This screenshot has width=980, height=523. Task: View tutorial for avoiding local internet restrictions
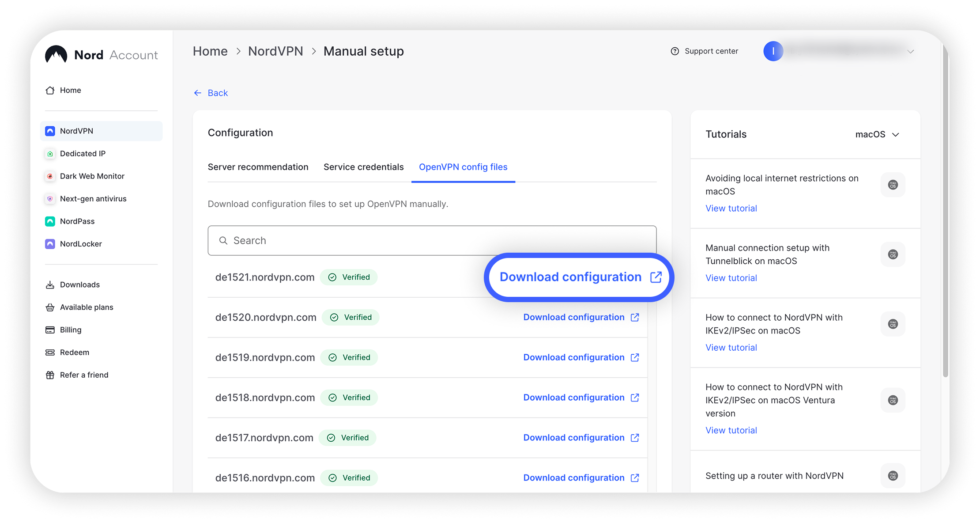pyautogui.click(x=731, y=208)
